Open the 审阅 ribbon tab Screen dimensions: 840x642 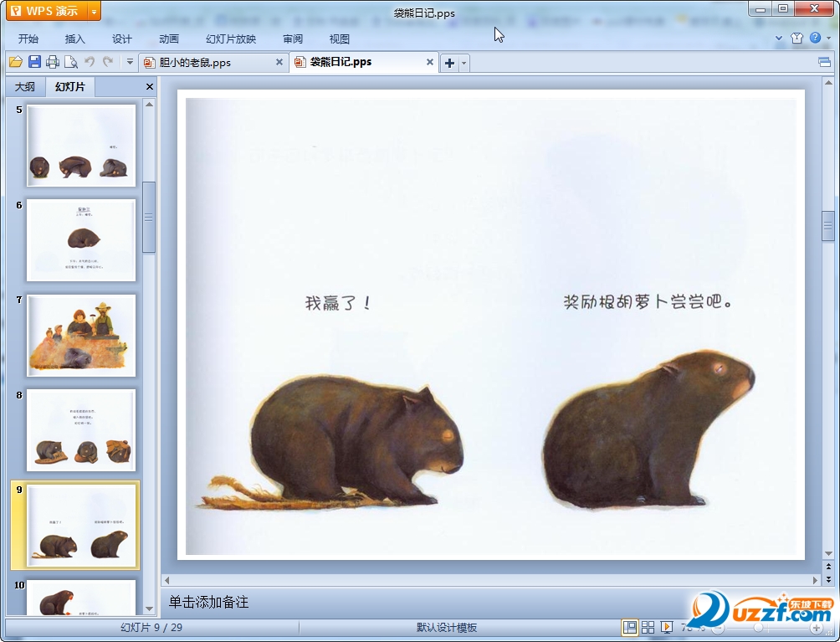(x=293, y=39)
